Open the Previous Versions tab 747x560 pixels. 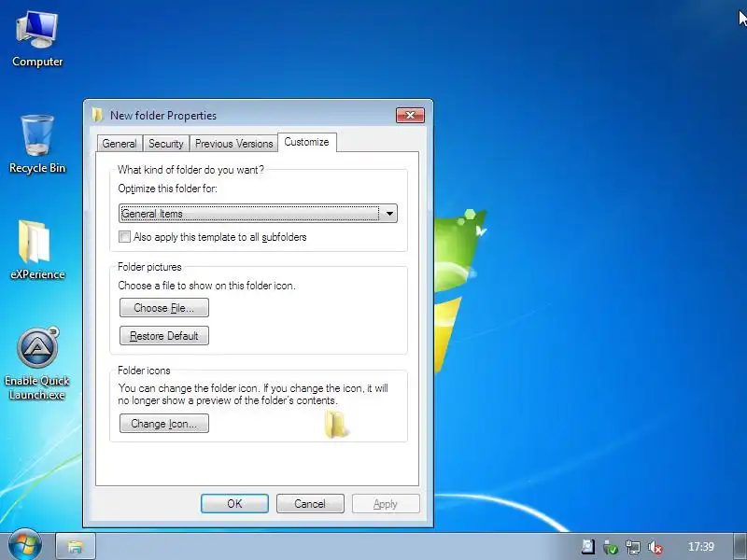[234, 144]
